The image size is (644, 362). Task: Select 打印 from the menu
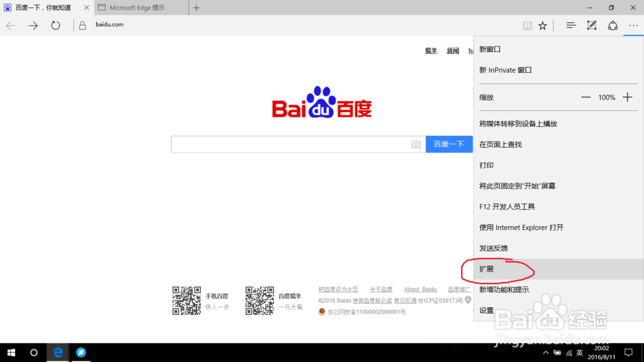point(558,165)
